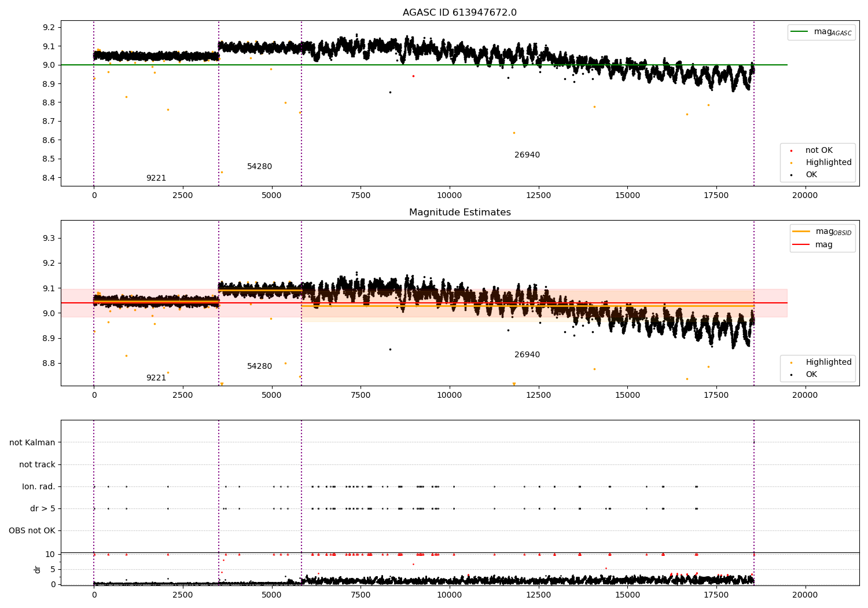Click the '2500' x-tick under the top plot
Screen dimensions: 868x608
(x=183, y=196)
